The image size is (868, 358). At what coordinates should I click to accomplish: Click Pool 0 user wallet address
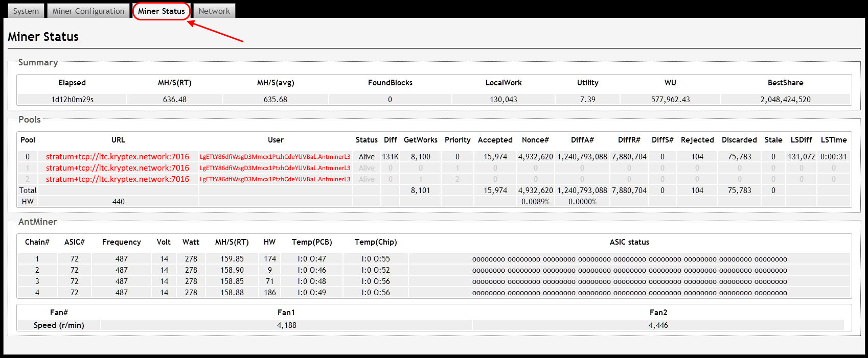pyautogui.click(x=275, y=157)
